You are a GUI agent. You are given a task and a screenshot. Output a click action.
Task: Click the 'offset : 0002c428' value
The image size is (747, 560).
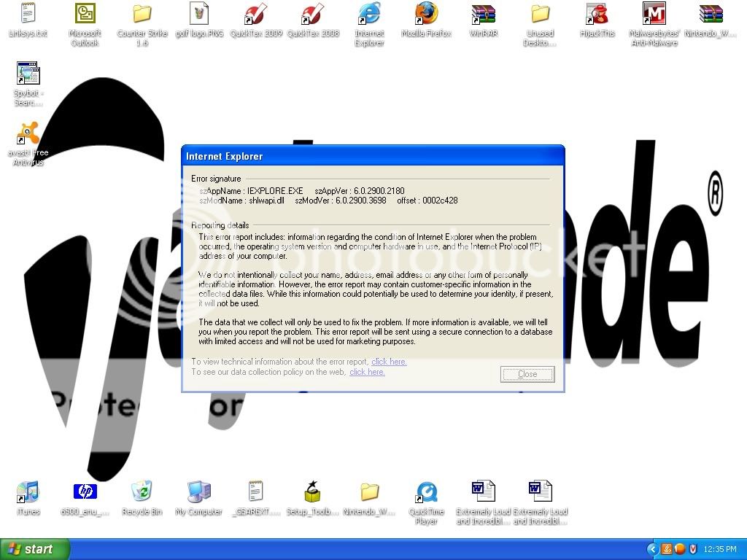(x=427, y=201)
